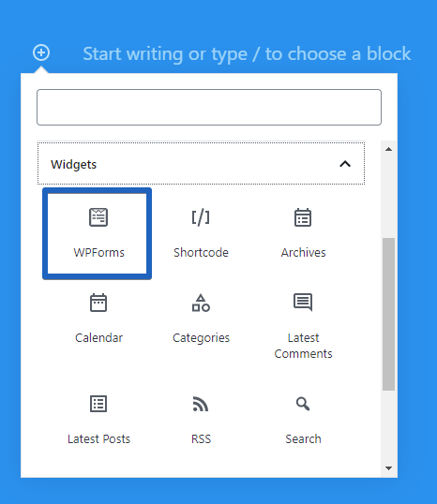Viewport: 437px width, 504px height.
Task: Click the scrollbar down arrow
Action: coord(389,468)
